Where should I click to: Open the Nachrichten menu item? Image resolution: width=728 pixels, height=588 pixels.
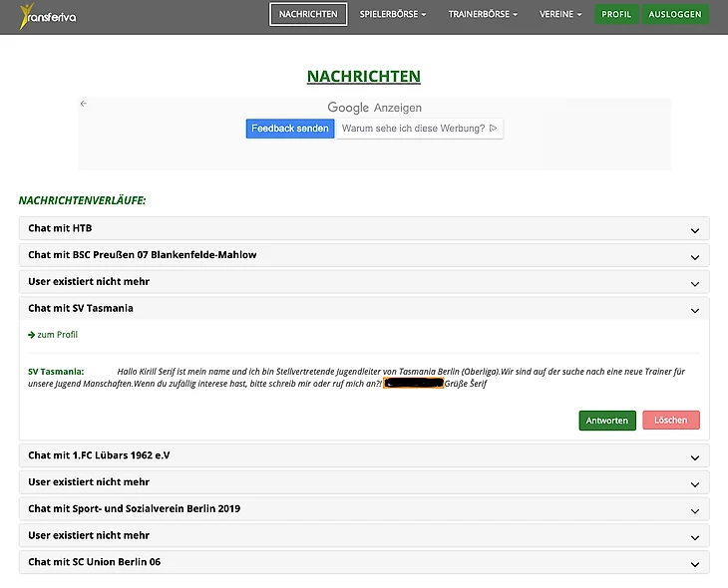pyautogui.click(x=308, y=15)
